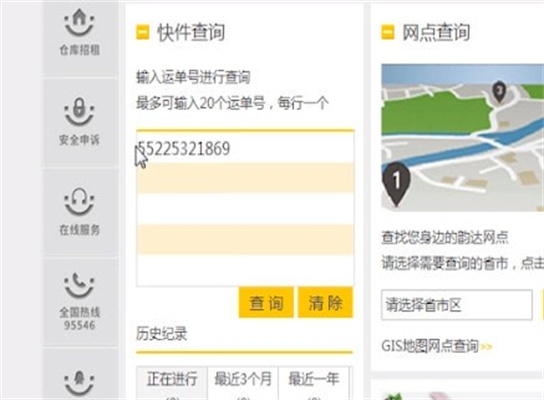Switch to 正在进行 history tab
This screenshot has height=400, width=544.
tap(172, 383)
